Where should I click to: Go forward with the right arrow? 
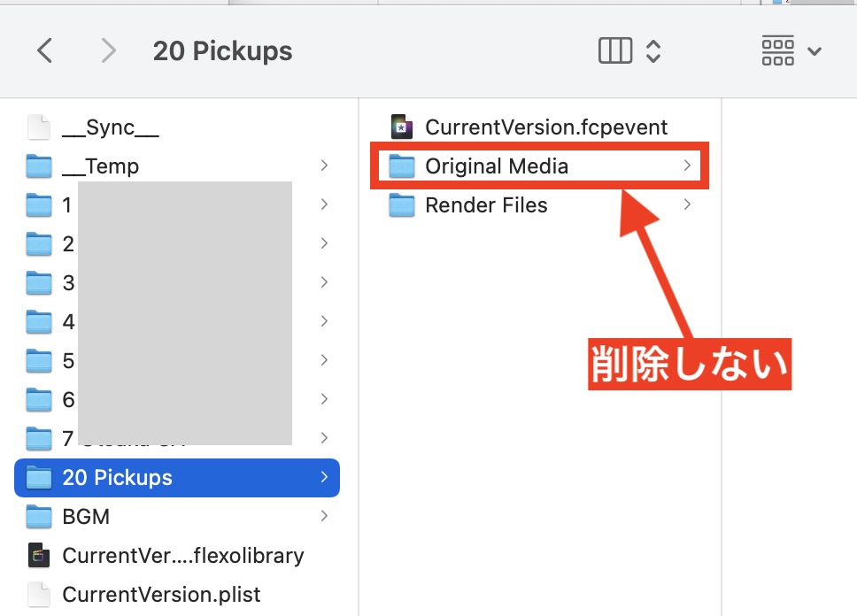pos(108,50)
